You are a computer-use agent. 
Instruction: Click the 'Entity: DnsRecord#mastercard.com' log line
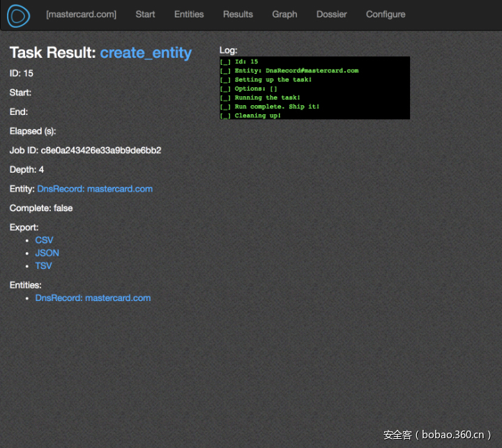296,70
